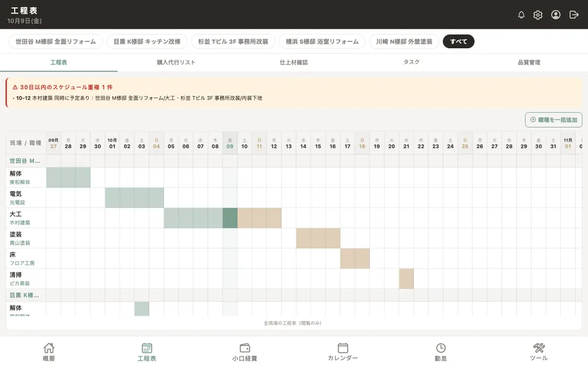Switch to the 工程表 top tab
Image resolution: width=588 pixels, height=368 pixels.
[59, 62]
